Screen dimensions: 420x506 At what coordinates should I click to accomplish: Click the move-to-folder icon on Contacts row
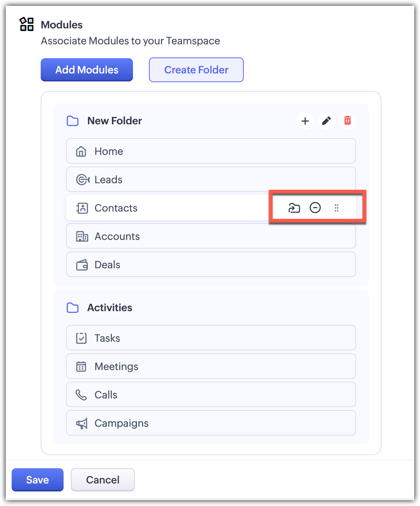click(294, 208)
